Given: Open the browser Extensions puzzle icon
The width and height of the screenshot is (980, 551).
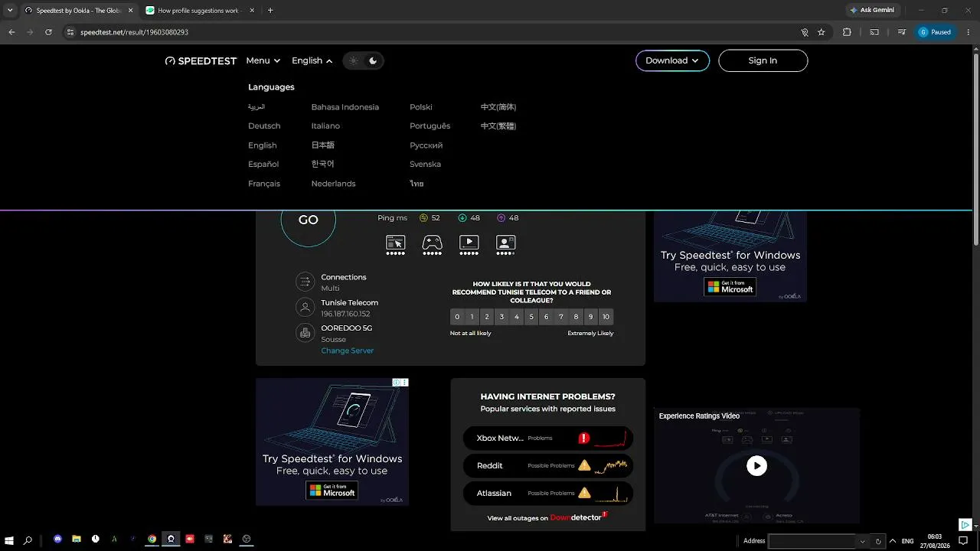Looking at the screenshot, I should pos(847,32).
